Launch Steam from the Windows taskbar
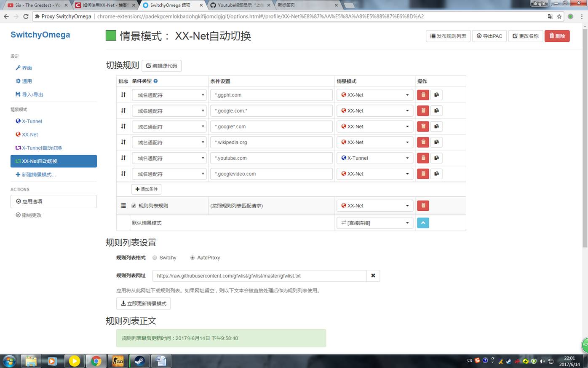 coord(139,361)
